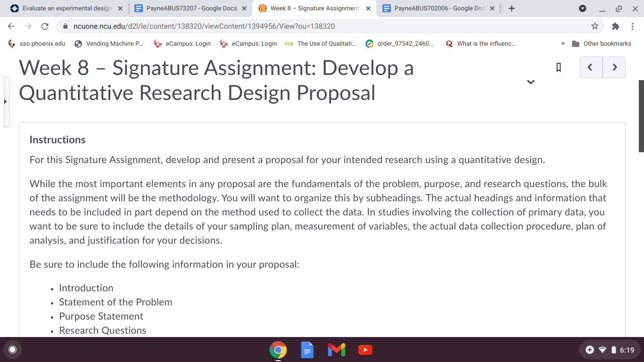Open first eCampus: Login bookmark
Image resolution: width=644 pixels, height=362 pixels.
point(182,43)
